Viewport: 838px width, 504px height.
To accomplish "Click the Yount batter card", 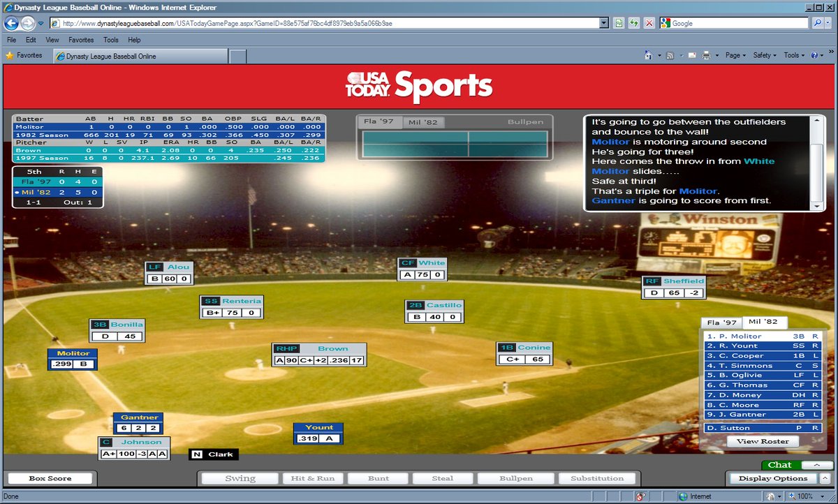I will 318,433.
